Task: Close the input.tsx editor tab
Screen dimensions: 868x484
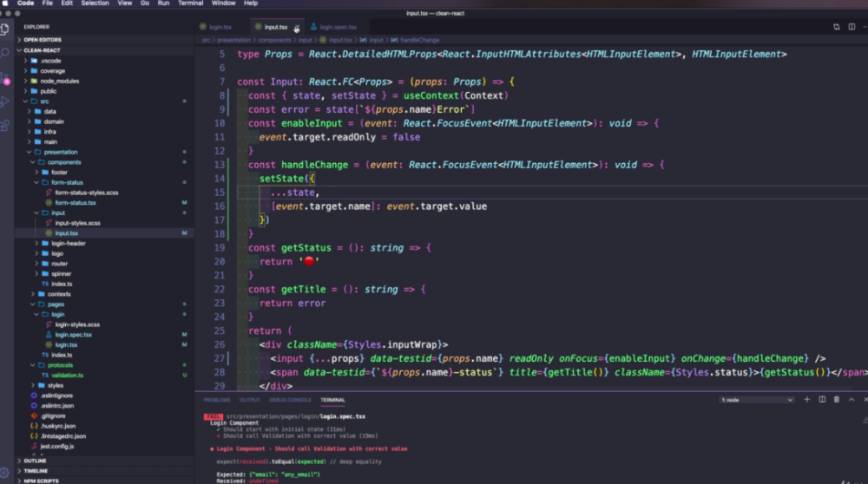Action: (x=297, y=28)
